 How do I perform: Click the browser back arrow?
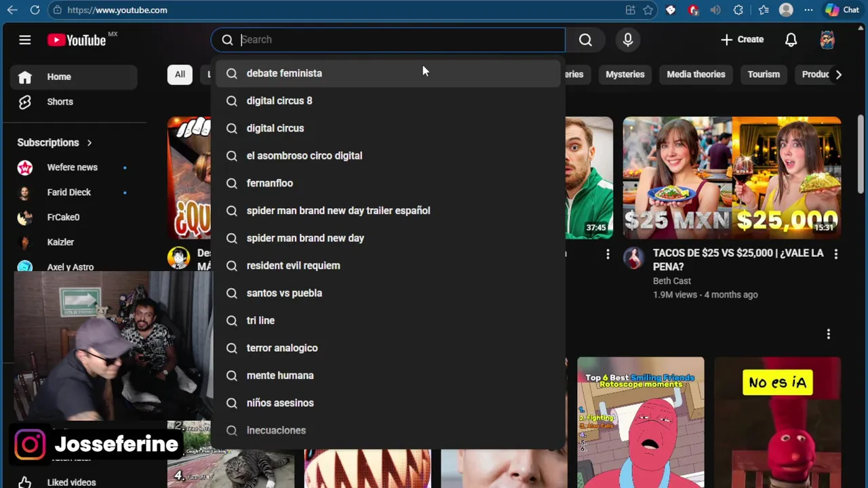12,10
